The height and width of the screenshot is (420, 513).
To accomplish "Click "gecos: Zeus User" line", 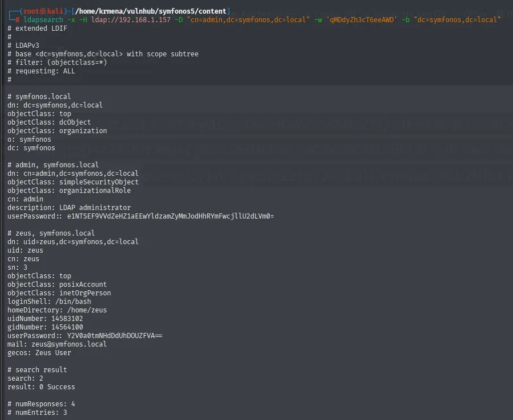I will (x=39, y=353).
